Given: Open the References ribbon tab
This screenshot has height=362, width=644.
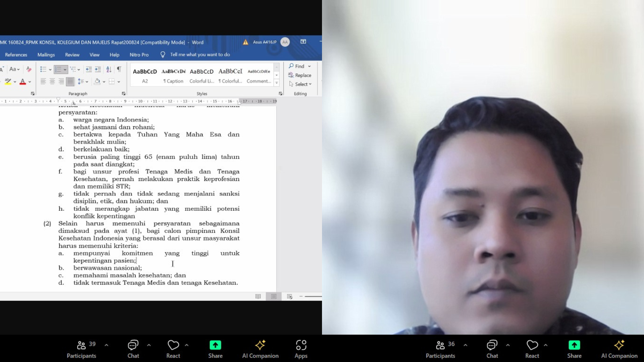Looking at the screenshot, I should tap(16, 55).
